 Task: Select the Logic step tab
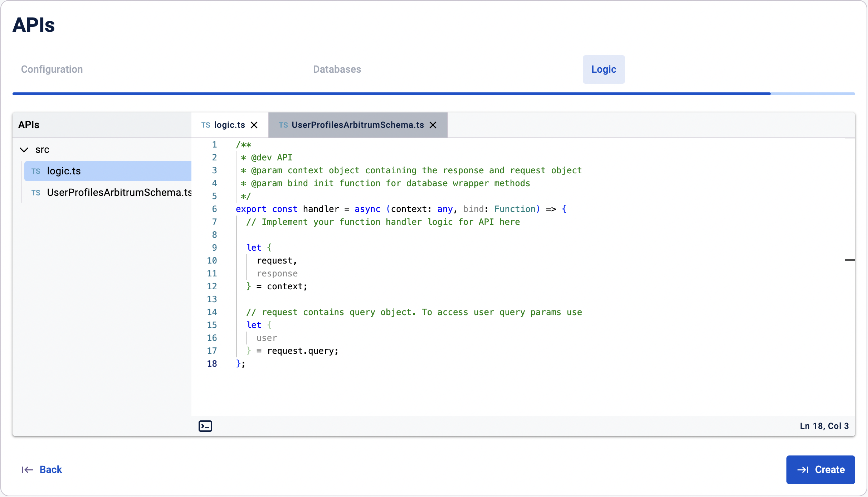point(603,69)
